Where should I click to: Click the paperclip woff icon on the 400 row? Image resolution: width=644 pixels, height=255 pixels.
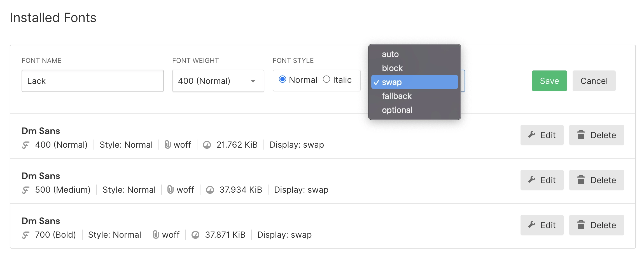(168, 145)
